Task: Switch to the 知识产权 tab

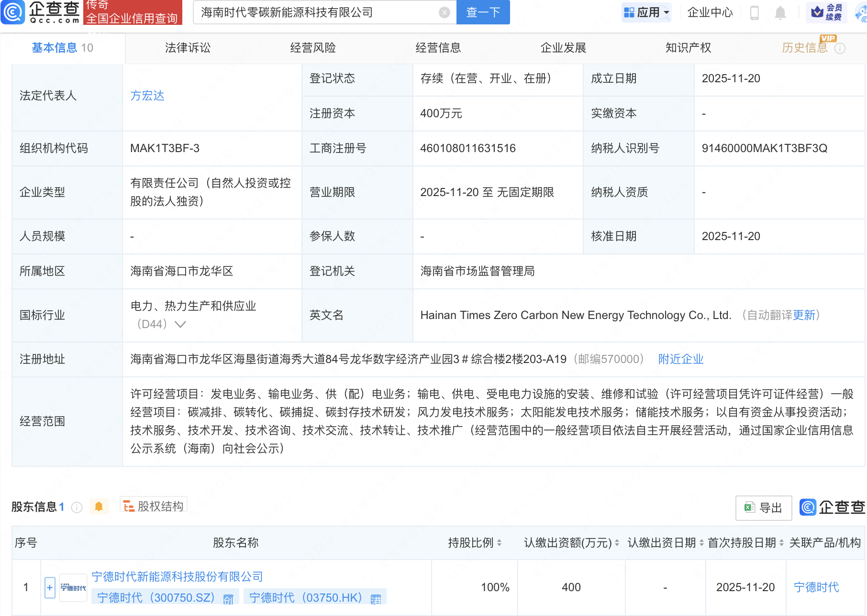Action: [x=688, y=48]
